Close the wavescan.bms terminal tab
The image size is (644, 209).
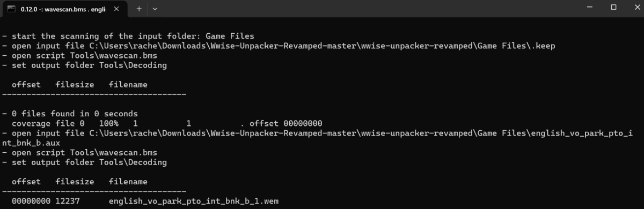[116, 9]
